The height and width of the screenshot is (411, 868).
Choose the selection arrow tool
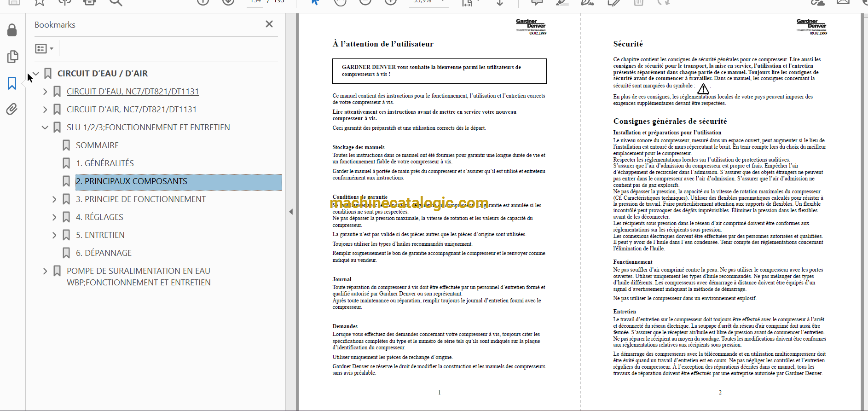click(315, 2)
